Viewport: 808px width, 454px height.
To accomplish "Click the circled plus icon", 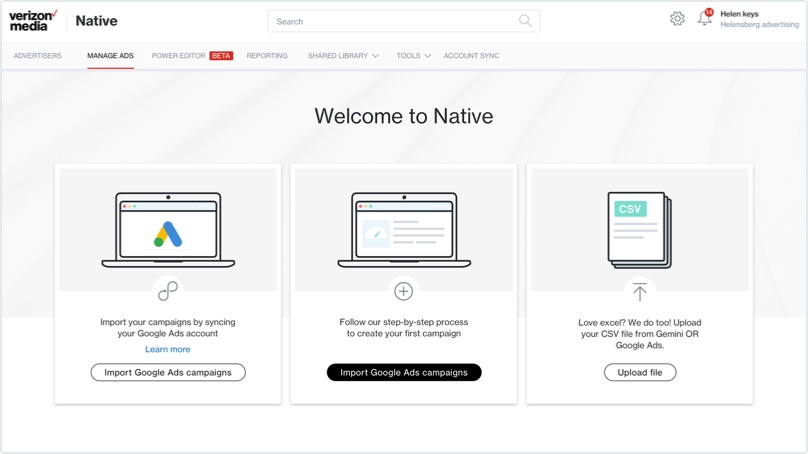I will 403,291.
